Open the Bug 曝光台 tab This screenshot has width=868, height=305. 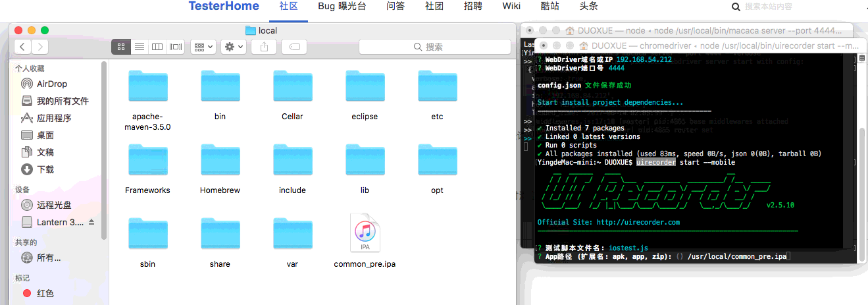click(342, 6)
